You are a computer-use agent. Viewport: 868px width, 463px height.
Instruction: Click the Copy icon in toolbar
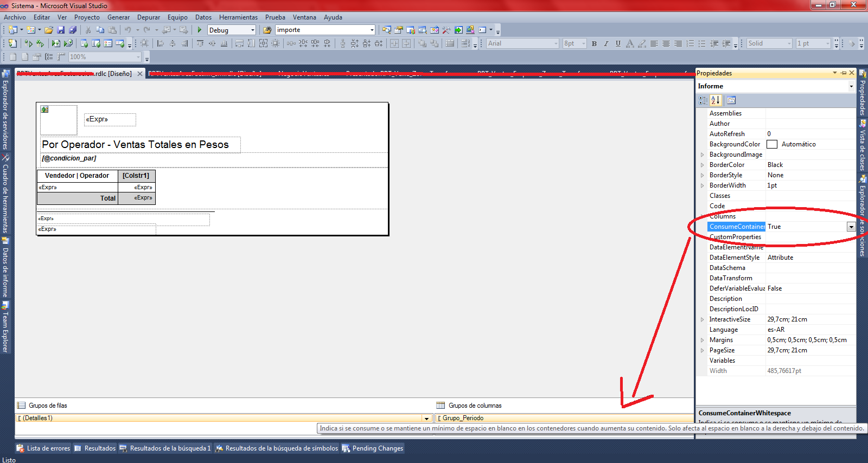(100, 30)
